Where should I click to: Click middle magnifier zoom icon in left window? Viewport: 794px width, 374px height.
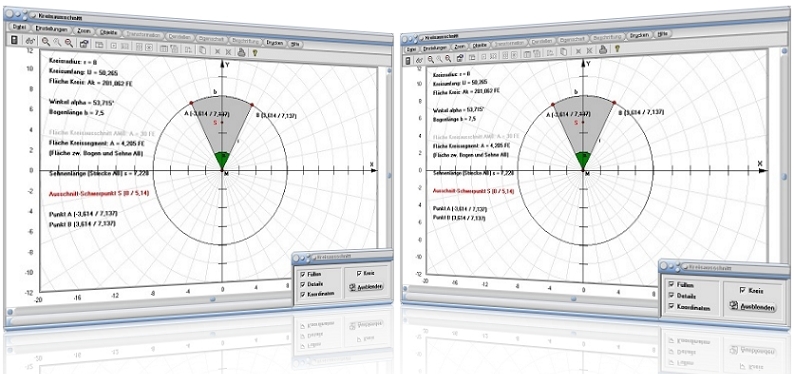point(57,43)
